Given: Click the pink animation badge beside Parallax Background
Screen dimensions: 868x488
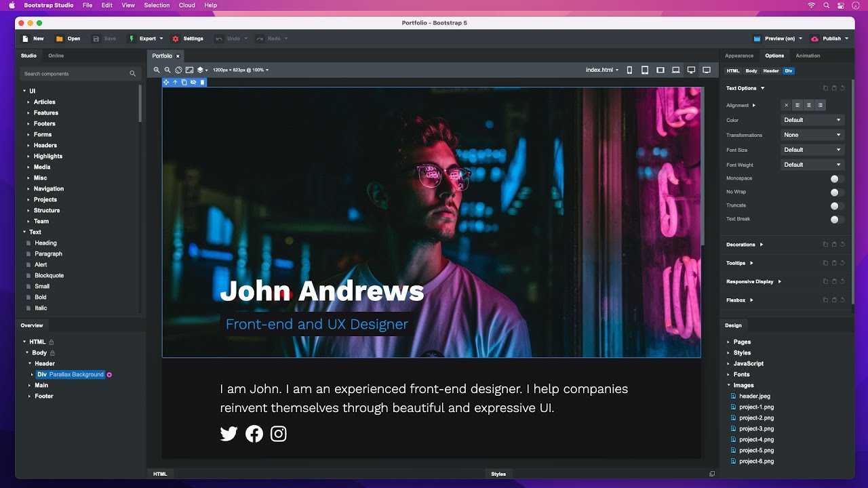Looking at the screenshot, I should [110, 374].
